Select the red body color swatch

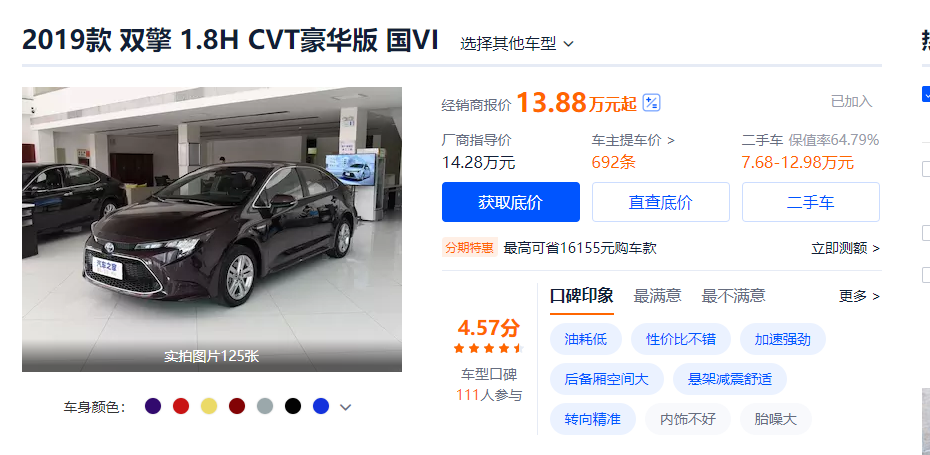181,406
